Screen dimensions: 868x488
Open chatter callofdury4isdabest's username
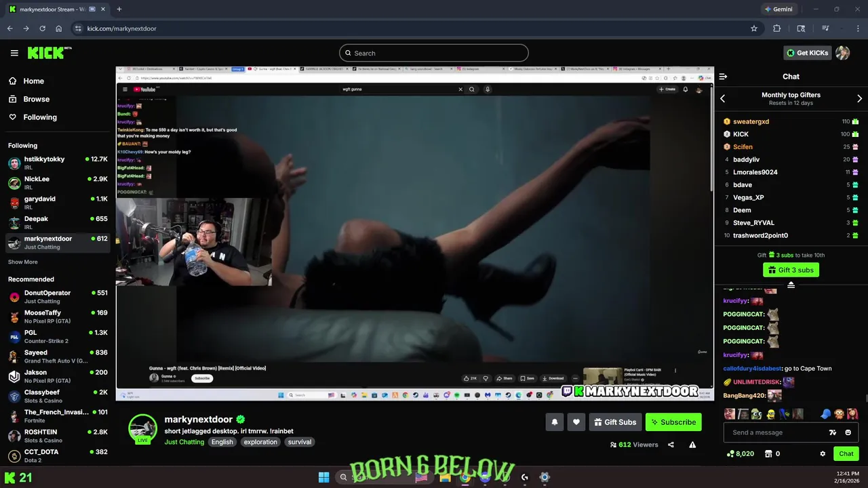pos(753,368)
